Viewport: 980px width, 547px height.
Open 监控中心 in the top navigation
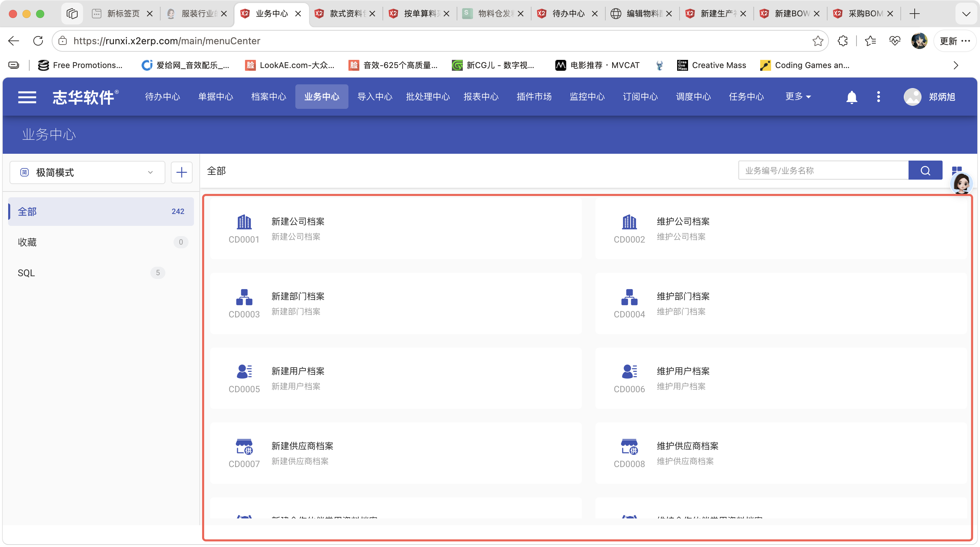point(587,97)
